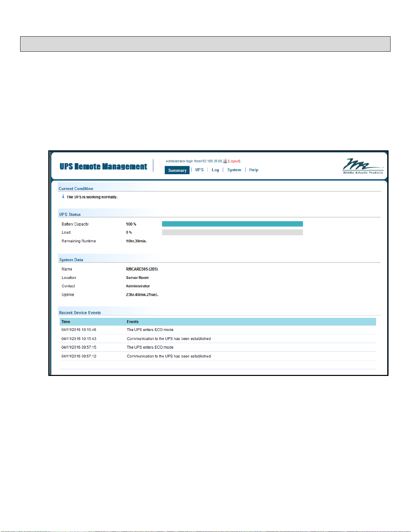Click the UPS Remote Management title
411x532 pixels.
pos(103,166)
